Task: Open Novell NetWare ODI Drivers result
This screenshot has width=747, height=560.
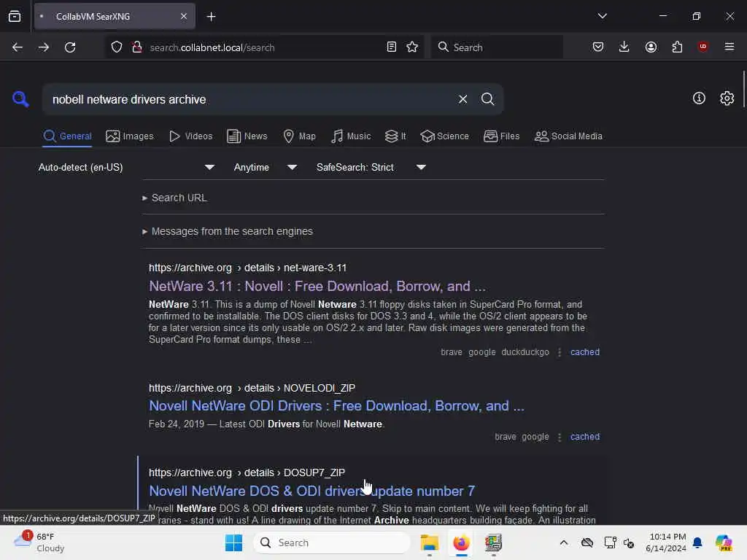Action: tap(336, 405)
